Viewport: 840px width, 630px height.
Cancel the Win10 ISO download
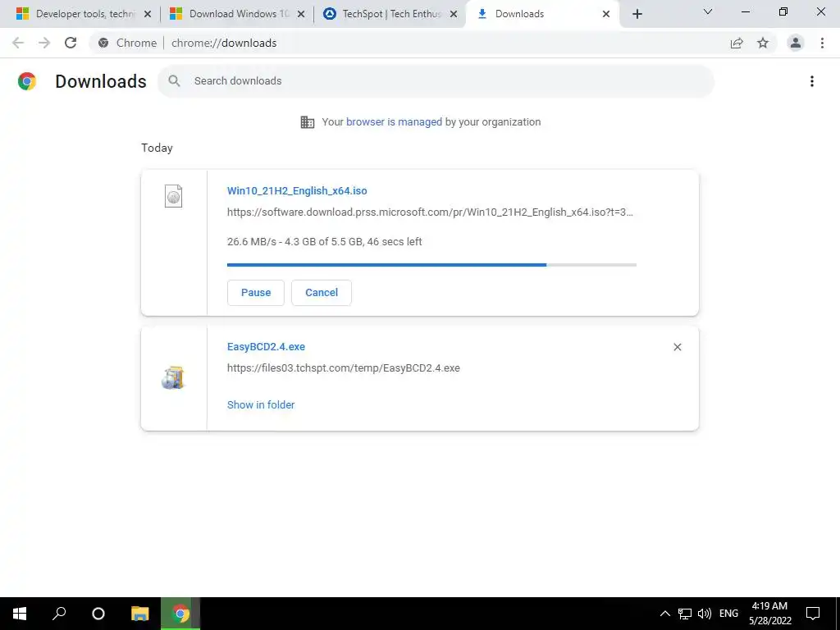pyautogui.click(x=322, y=293)
